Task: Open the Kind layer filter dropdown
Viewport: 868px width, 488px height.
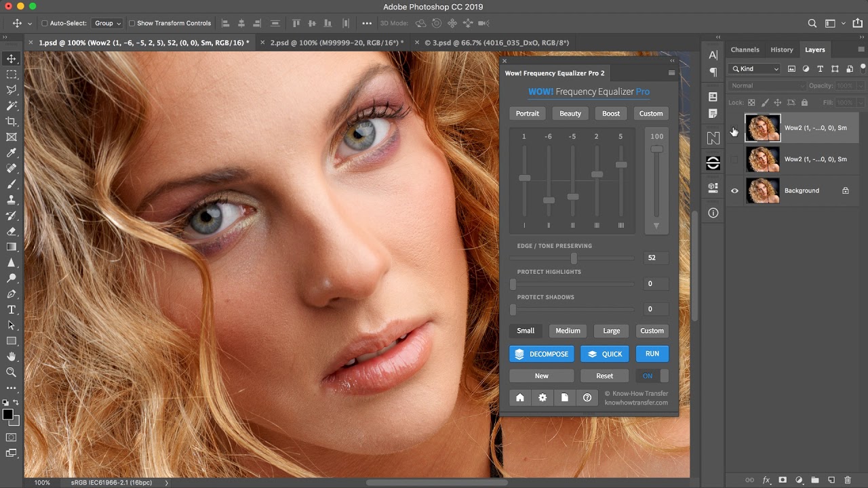Action: [x=755, y=68]
